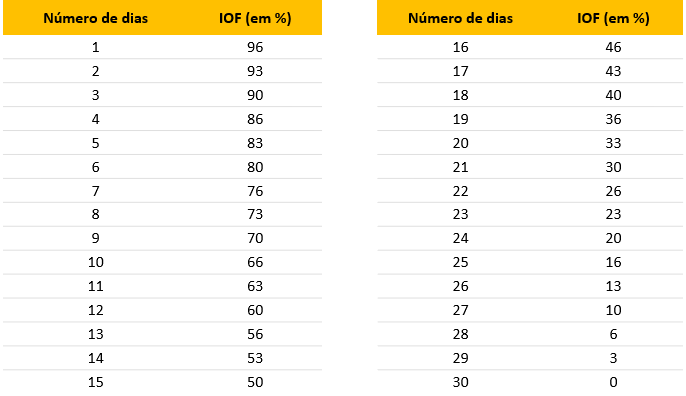Select the day 19 cell
Image resolution: width=686 pixels, height=396 pixels.
click(460, 119)
